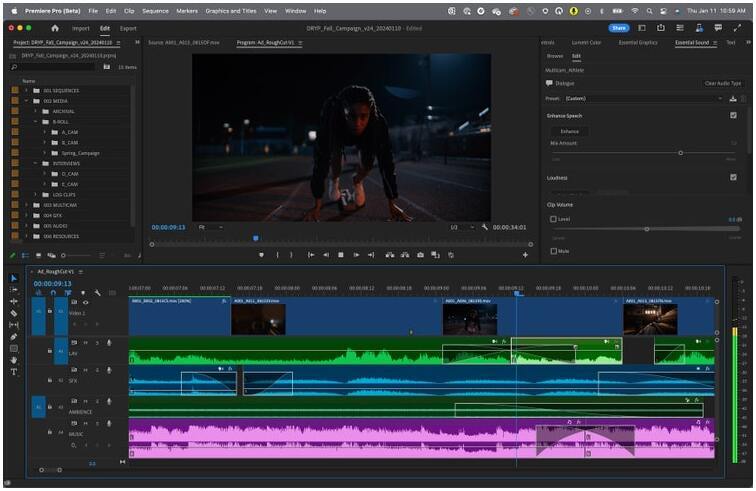Click the Program monitor wrench settings icon

point(484,227)
